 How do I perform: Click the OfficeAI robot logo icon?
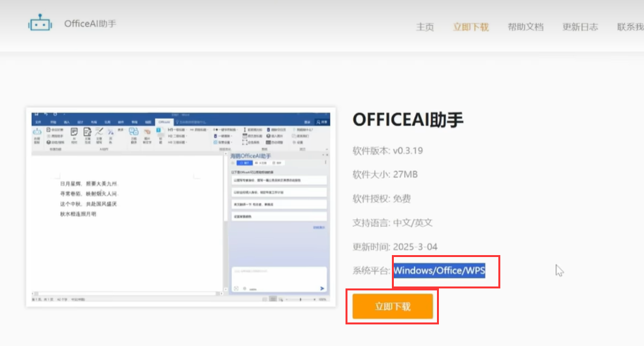pos(40,23)
